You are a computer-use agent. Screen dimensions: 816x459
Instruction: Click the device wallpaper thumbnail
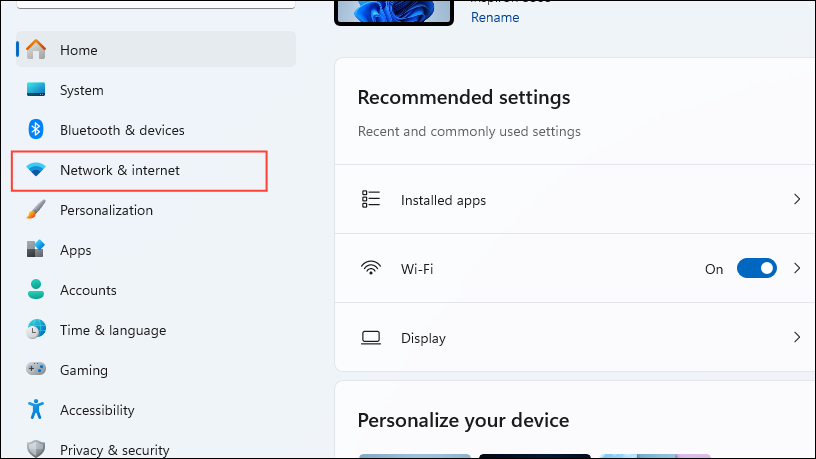click(394, 12)
